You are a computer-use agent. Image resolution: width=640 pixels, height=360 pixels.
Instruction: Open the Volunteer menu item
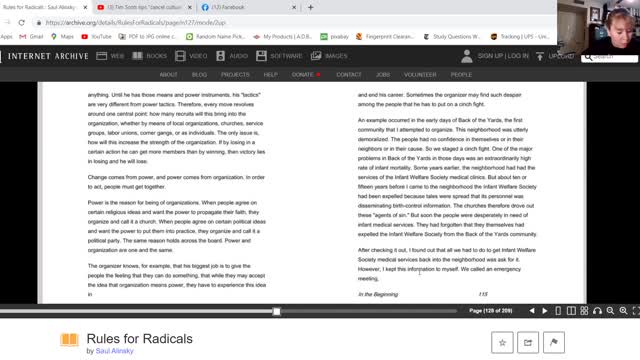[420, 75]
